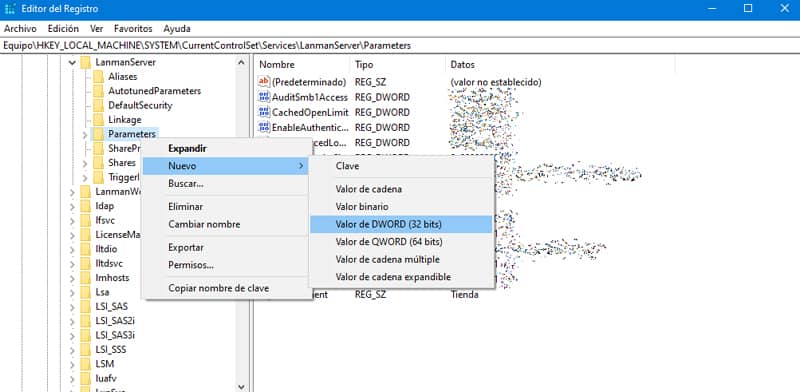Click the LSI_SAS2i folder icon

86,321
